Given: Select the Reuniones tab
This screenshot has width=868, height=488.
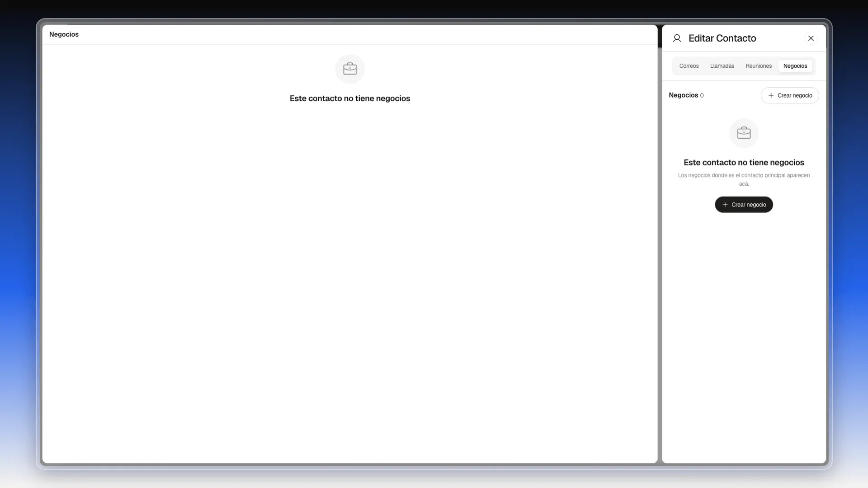Looking at the screenshot, I should click(759, 66).
